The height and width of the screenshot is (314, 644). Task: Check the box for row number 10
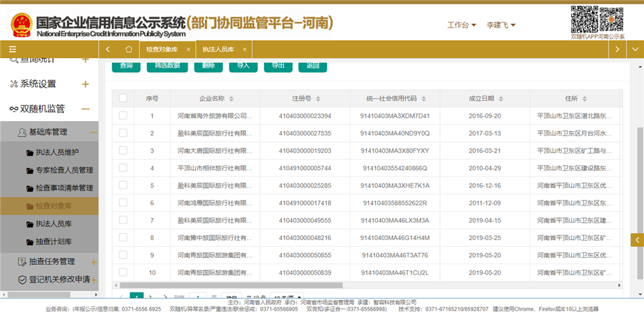pyautogui.click(x=123, y=272)
